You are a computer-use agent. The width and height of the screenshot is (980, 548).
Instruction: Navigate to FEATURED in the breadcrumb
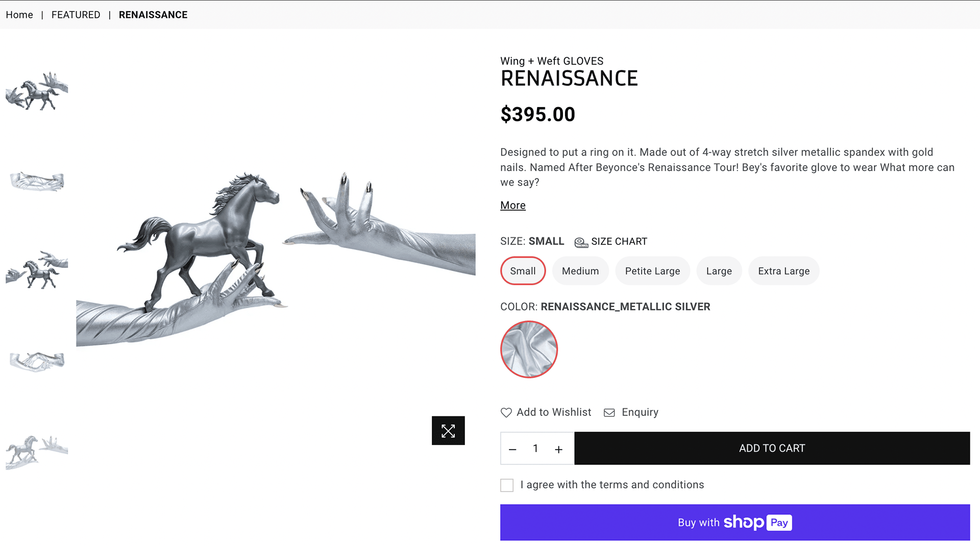[76, 15]
